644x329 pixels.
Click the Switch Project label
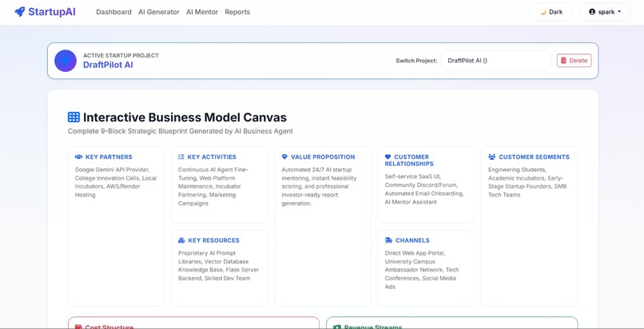tap(416, 61)
